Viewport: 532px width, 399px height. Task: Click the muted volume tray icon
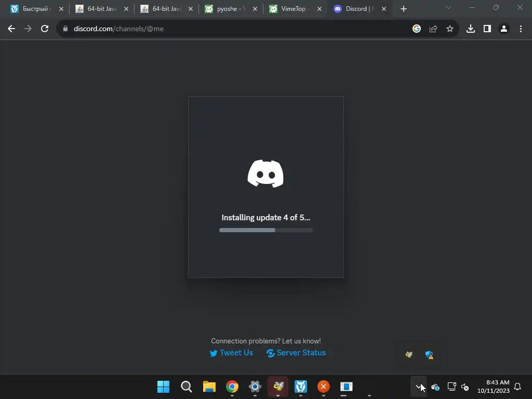[x=465, y=387]
